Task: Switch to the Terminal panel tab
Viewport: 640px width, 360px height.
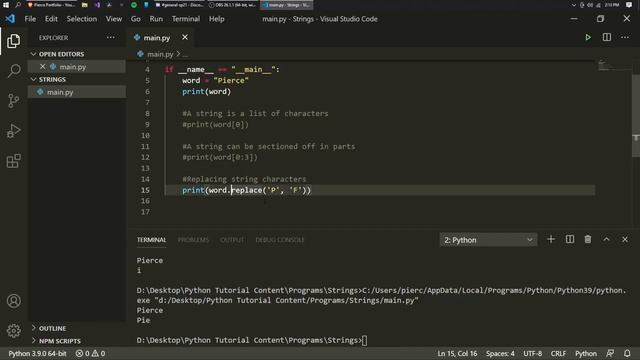Action: (x=151, y=240)
